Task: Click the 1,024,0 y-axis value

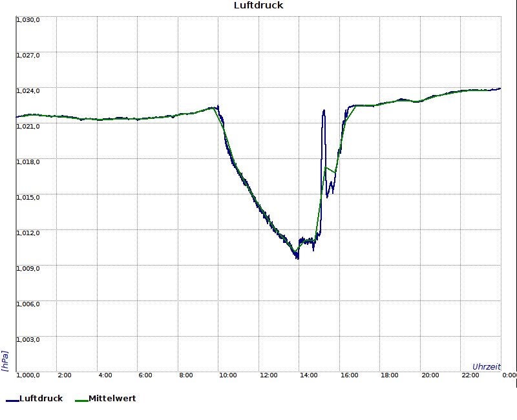Action: [x=28, y=91]
